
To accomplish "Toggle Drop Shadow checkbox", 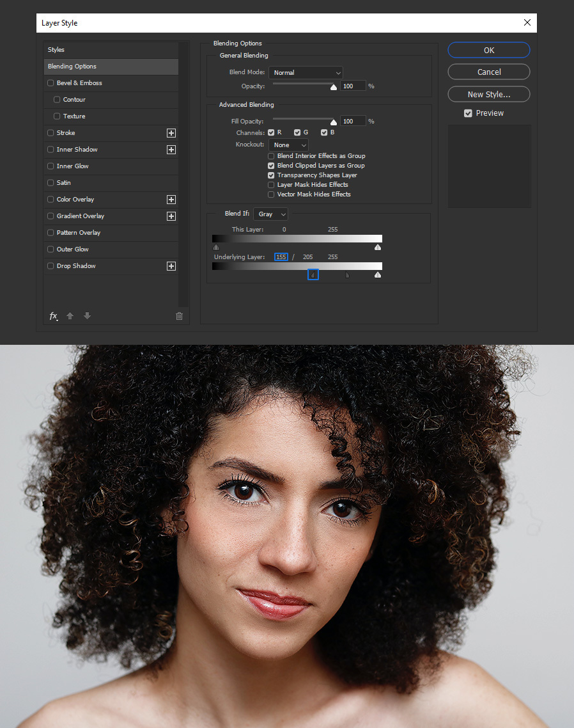I will [x=50, y=266].
